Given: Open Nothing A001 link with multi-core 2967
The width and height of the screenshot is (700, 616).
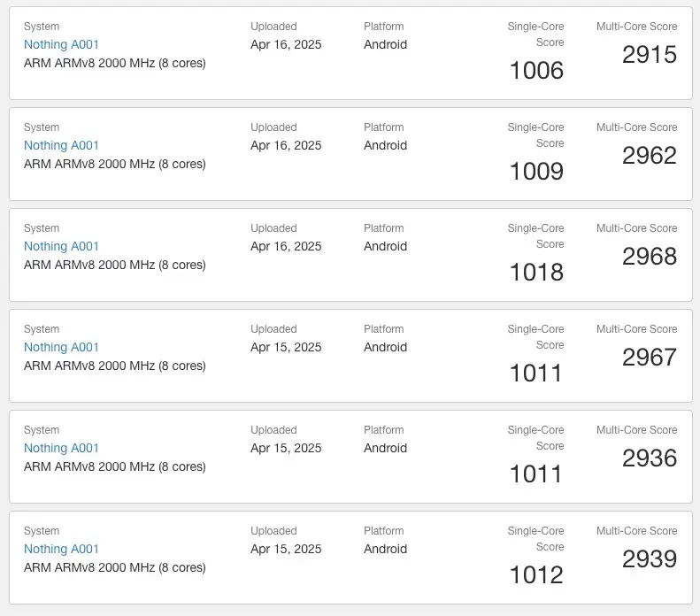Looking at the screenshot, I should [x=61, y=347].
